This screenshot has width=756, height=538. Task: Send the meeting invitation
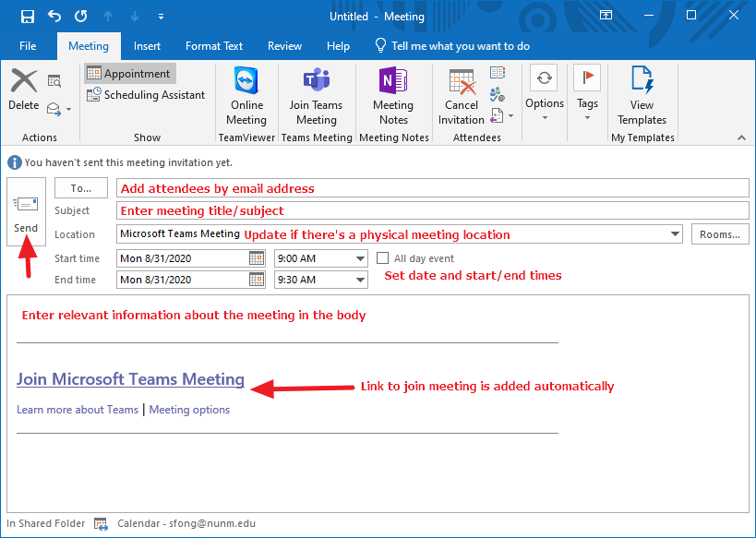click(26, 211)
